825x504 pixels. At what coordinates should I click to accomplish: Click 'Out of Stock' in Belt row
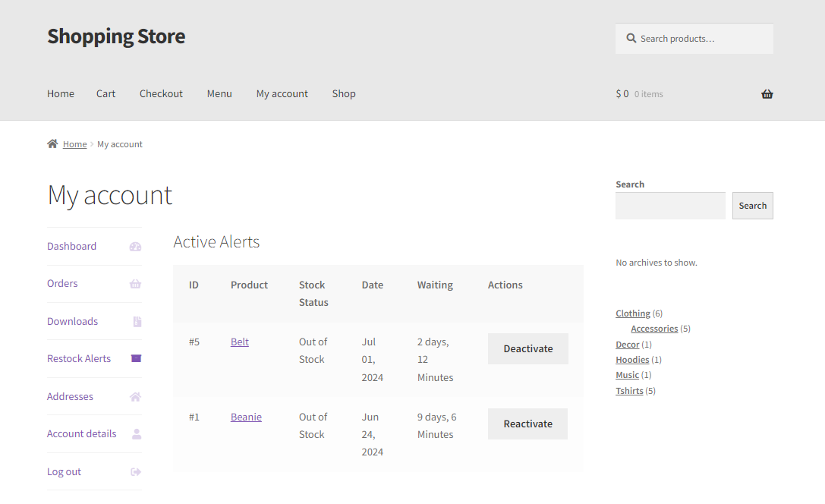(x=313, y=351)
